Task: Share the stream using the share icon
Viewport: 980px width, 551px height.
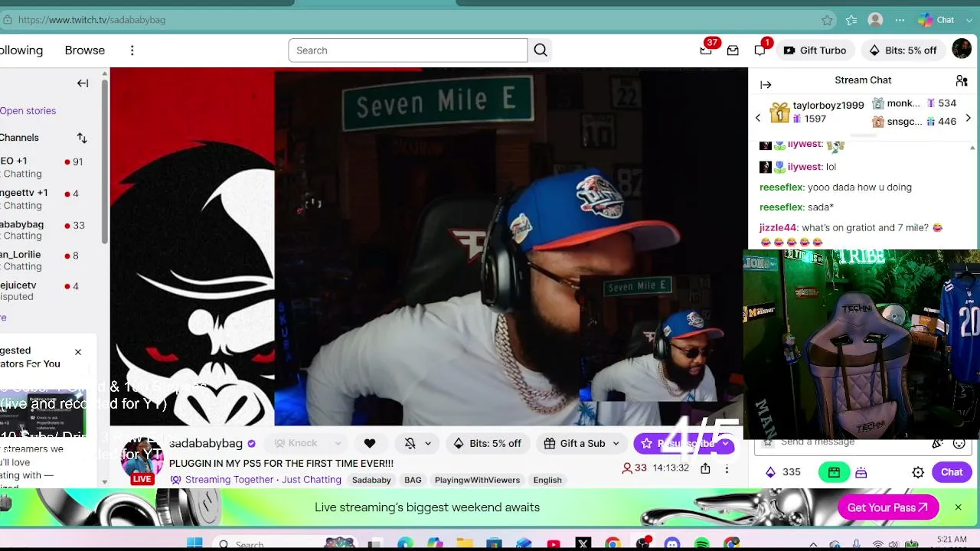Action: (x=705, y=468)
